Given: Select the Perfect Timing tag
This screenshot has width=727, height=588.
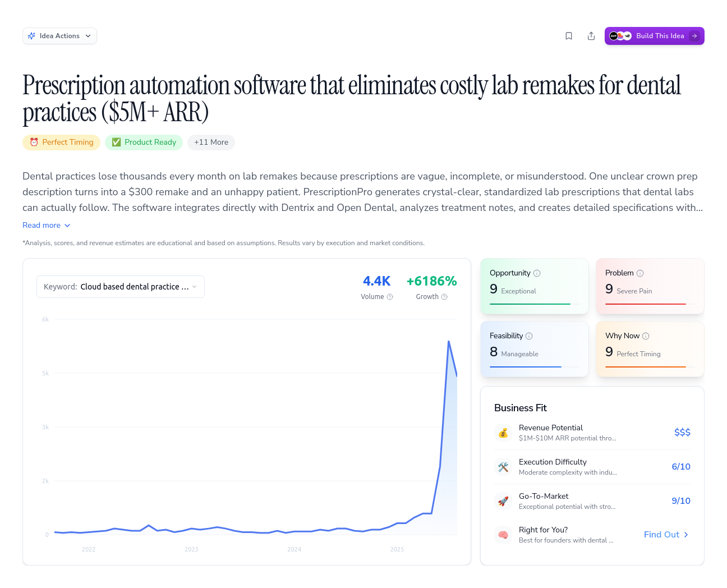Looking at the screenshot, I should 62,143.
